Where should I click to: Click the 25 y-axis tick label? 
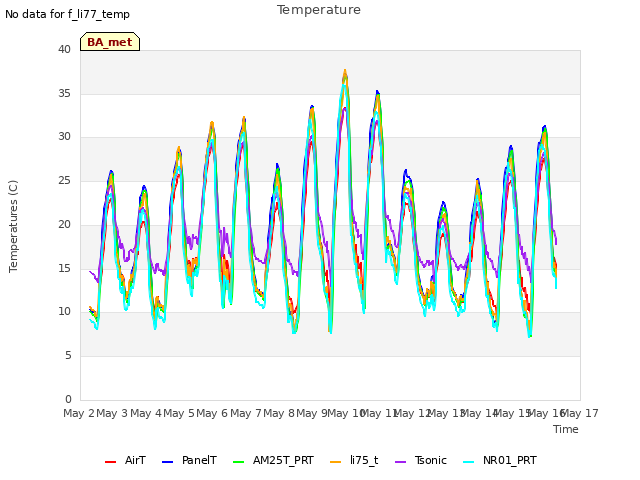(x=64, y=180)
